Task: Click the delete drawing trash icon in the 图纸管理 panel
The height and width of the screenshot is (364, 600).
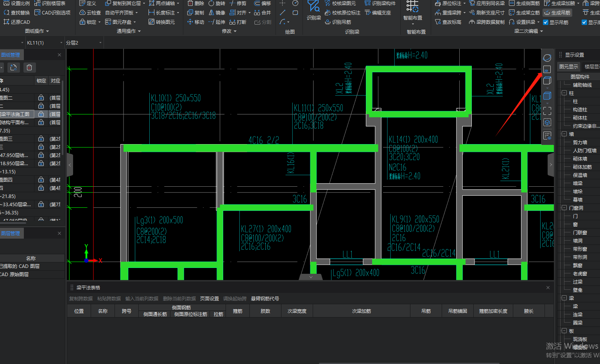Action: click(29, 68)
